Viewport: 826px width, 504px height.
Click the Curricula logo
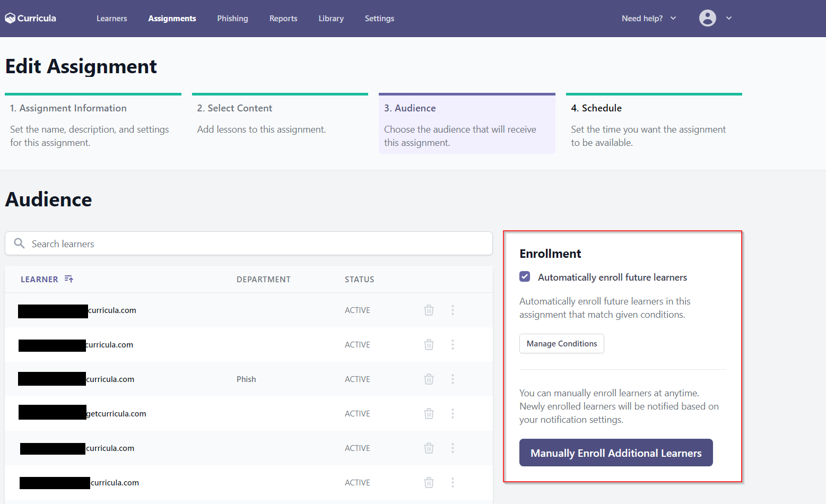tap(30, 18)
